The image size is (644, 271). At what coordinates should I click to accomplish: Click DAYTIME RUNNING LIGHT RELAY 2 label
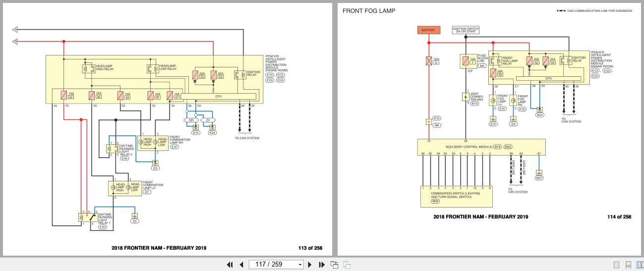pyautogui.click(x=126, y=150)
